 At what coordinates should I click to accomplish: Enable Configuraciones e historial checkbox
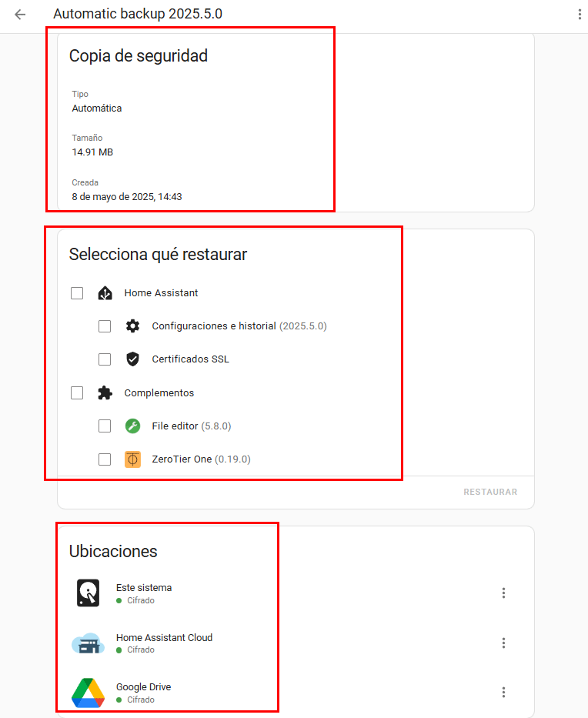pos(105,326)
